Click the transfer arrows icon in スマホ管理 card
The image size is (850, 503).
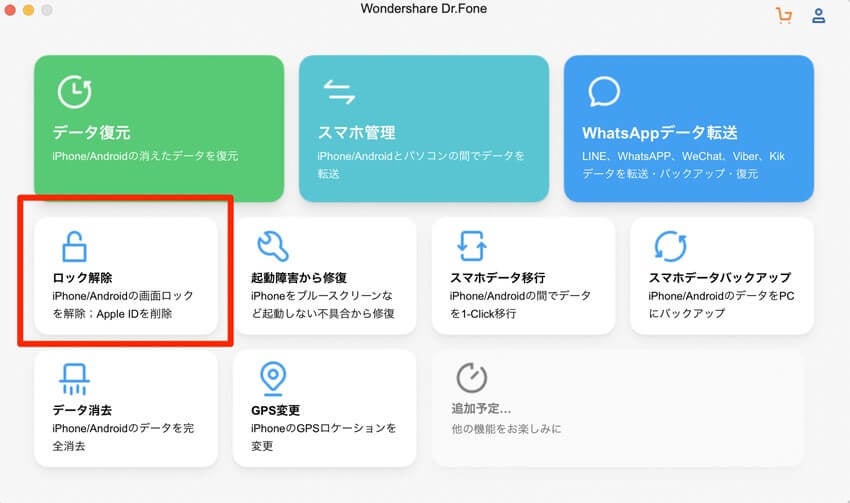[339, 92]
